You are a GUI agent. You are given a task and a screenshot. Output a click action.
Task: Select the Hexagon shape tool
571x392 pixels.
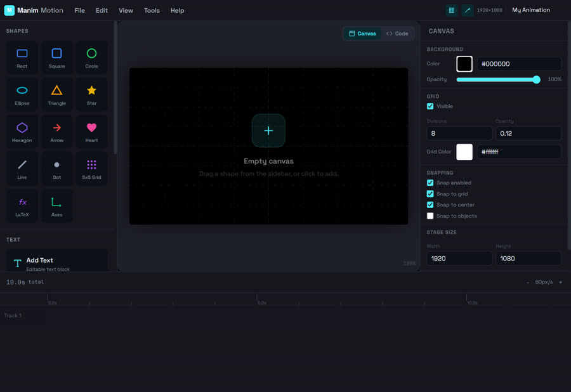22,132
